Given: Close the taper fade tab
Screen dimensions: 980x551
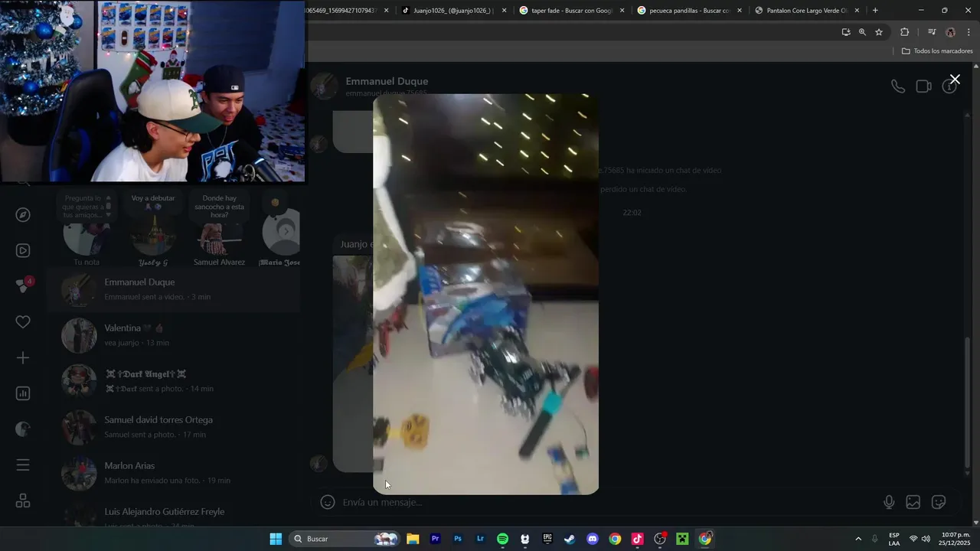Looking at the screenshot, I should click(622, 11).
